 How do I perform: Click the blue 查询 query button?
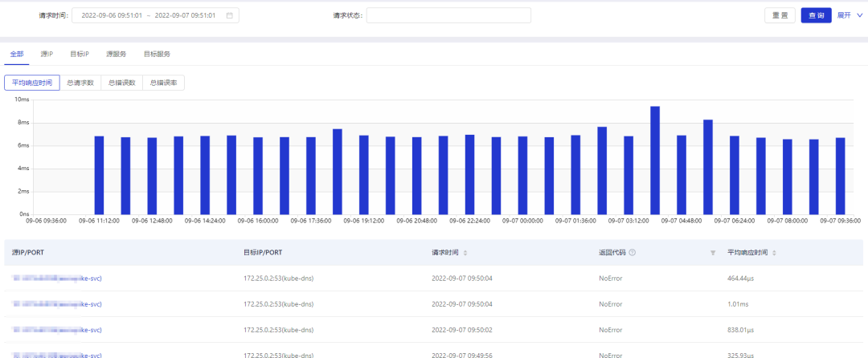816,15
